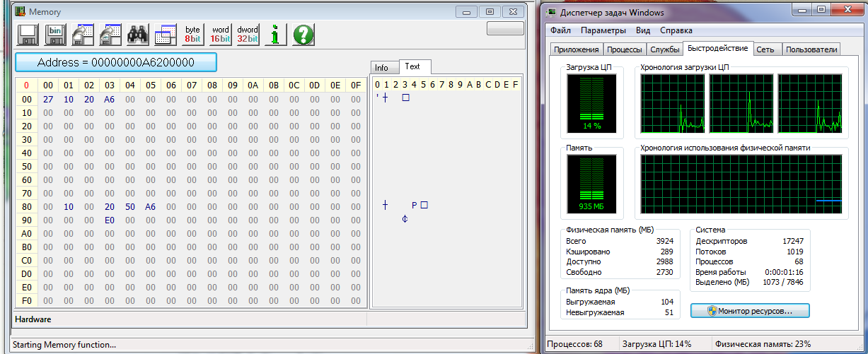Select hex cell E0 in row 90
The width and height of the screenshot is (868, 354).
109,220
